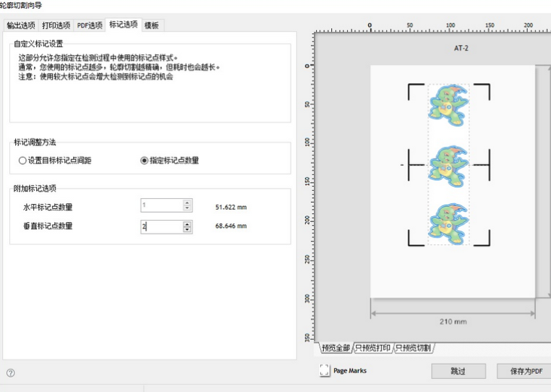
Task: Open the PDF选项 tab
Action: pyautogui.click(x=90, y=25)
